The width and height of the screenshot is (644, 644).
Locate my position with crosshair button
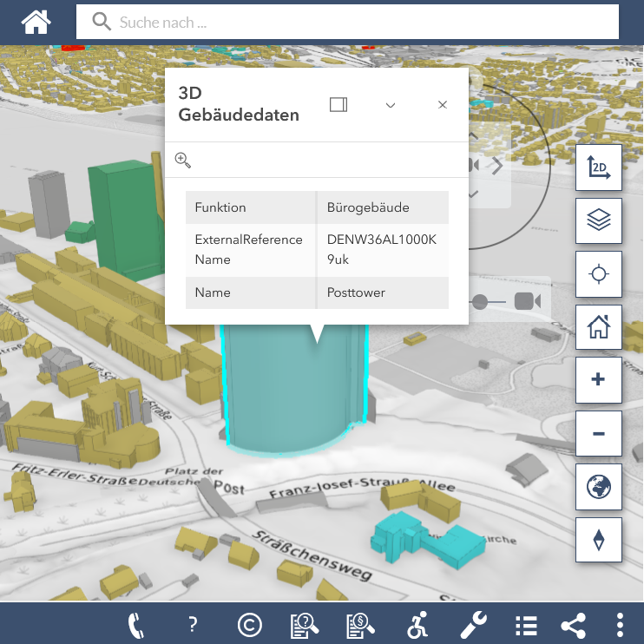pos(598,274)
